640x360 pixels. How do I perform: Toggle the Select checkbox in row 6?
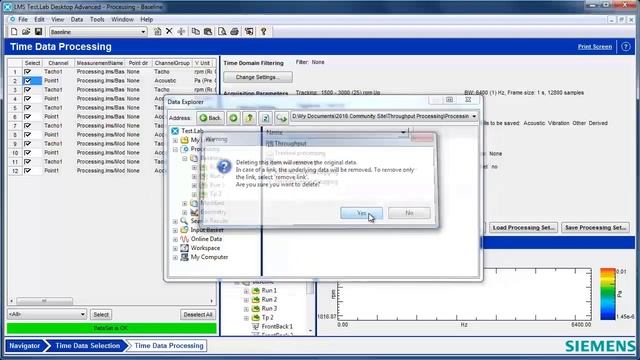tap(28, 117)
